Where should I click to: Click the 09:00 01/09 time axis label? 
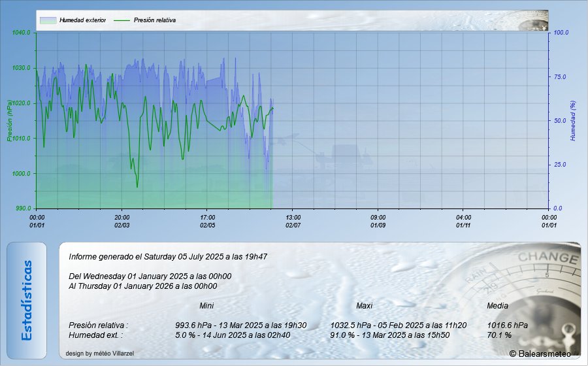click(x=378, y=222)
